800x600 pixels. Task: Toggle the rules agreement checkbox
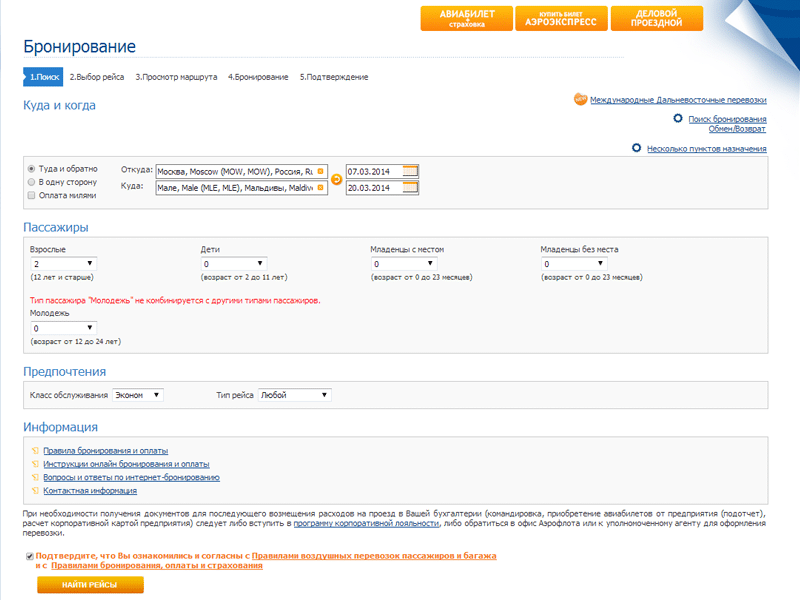pyautogui.click(x=30, y=557)
